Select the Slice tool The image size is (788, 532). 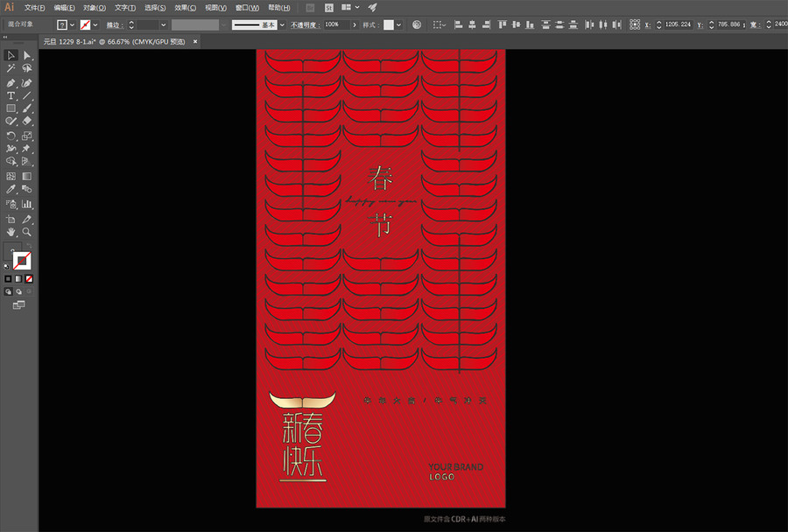click(27, 219)
